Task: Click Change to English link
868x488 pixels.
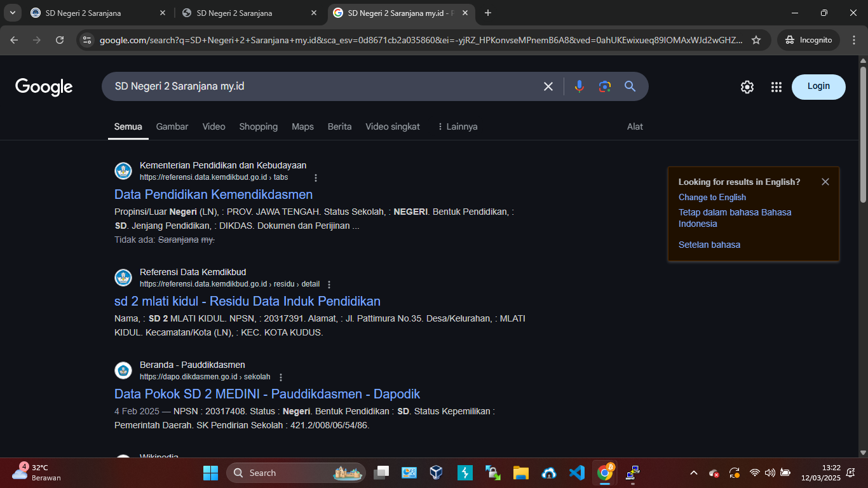Action: [712, 198]
